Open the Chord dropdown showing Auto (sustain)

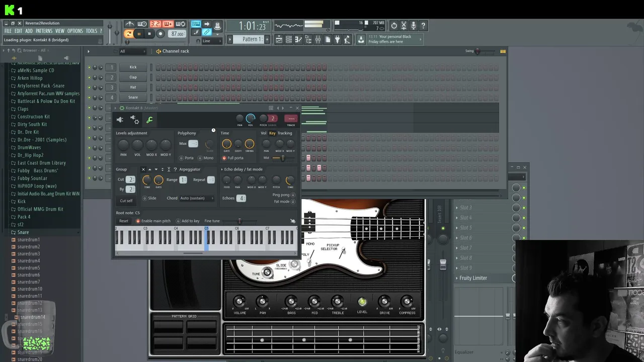tap(197, 198)
